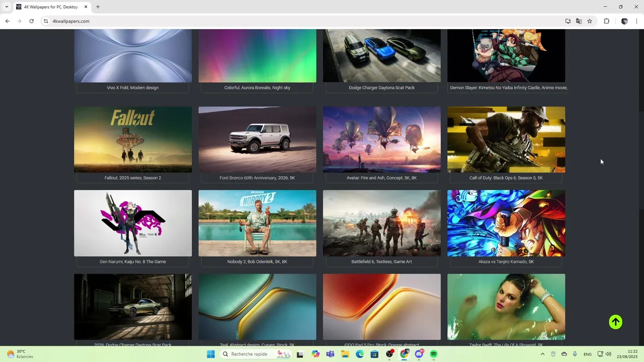Open Microsoft Edge from the taskbar
644x362 pixels.
(360, 354)
